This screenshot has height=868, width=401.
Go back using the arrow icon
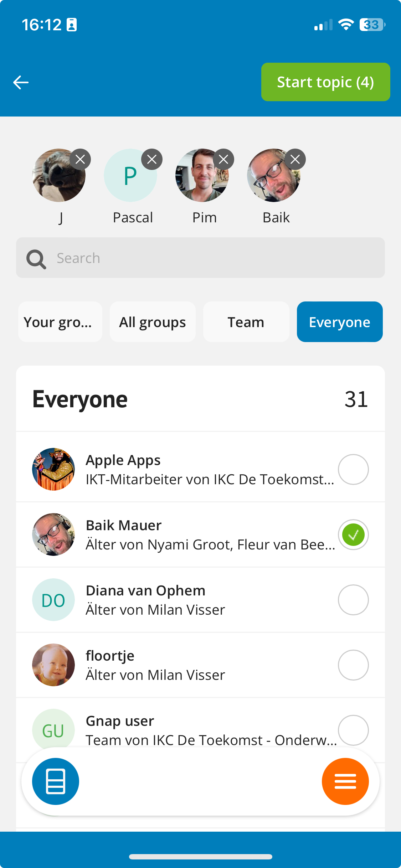pyautogui.click(x=21, y=82)
